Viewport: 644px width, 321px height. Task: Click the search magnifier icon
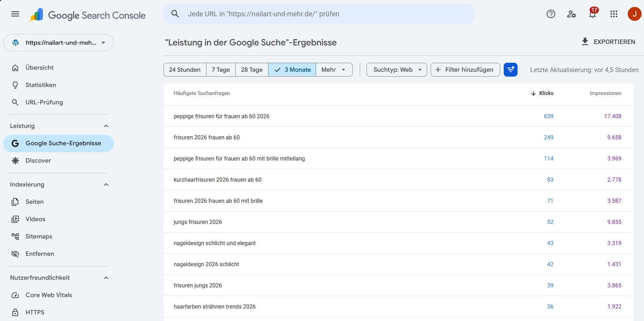point(175,14)
